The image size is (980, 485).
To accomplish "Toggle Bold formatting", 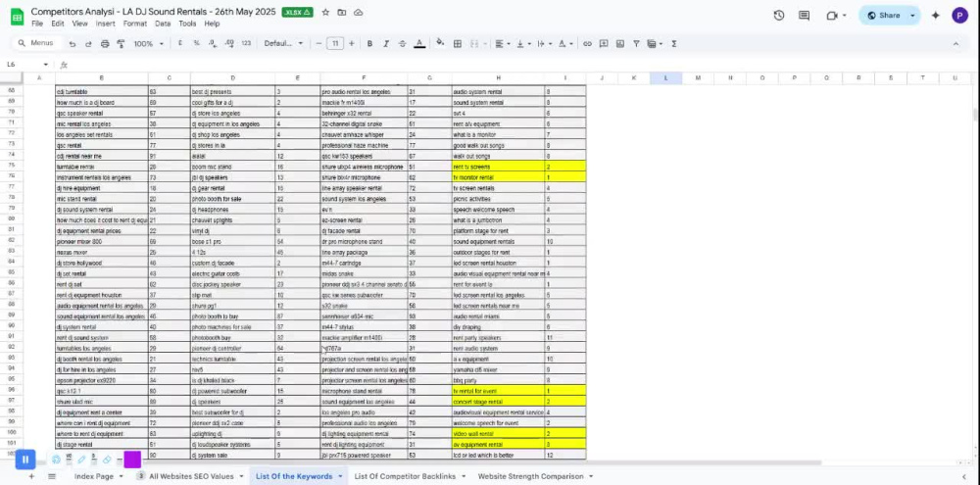I will [x=369, y=44].
